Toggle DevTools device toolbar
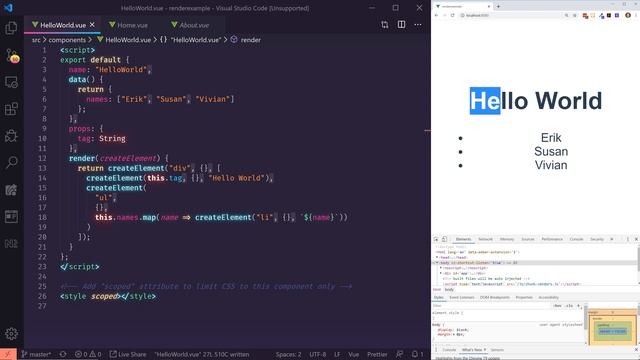 click(444, 239)
